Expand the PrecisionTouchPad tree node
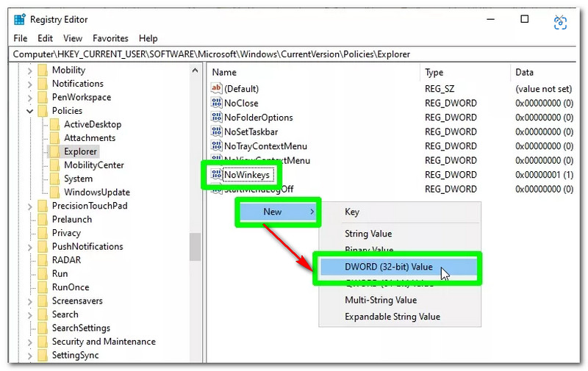 [x=29, y=206]
